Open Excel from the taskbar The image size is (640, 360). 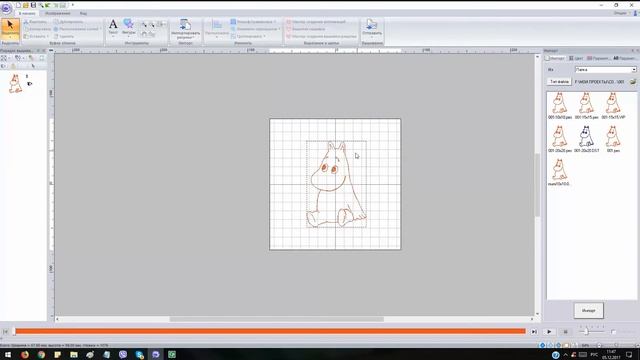tap(172, 354)
